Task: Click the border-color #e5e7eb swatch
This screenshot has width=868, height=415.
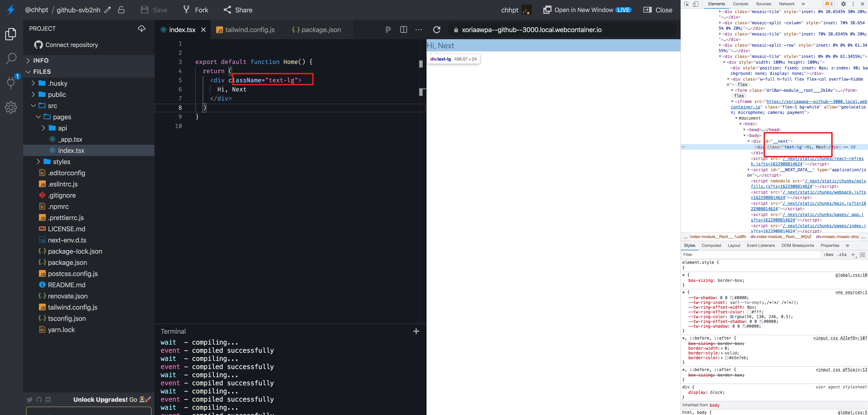Action: (x=727, y=358)
